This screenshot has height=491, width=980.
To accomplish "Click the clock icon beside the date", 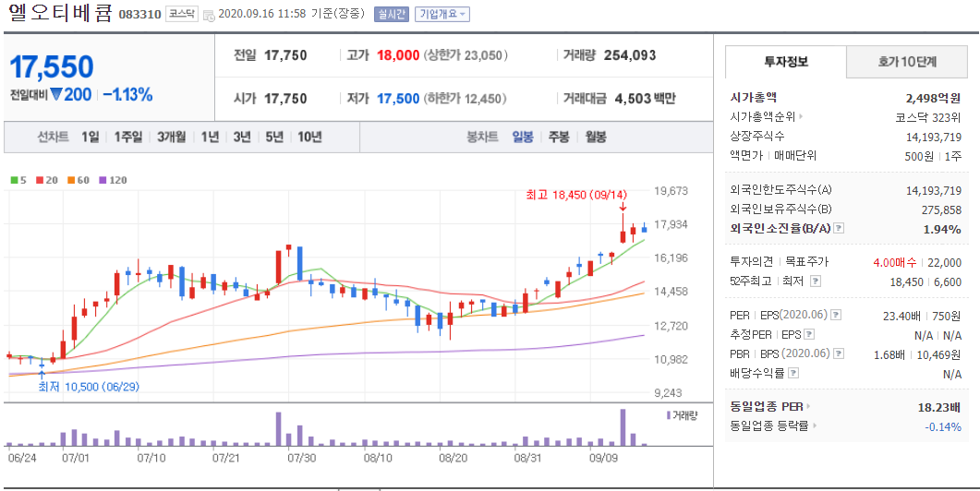I will point(209,15).
